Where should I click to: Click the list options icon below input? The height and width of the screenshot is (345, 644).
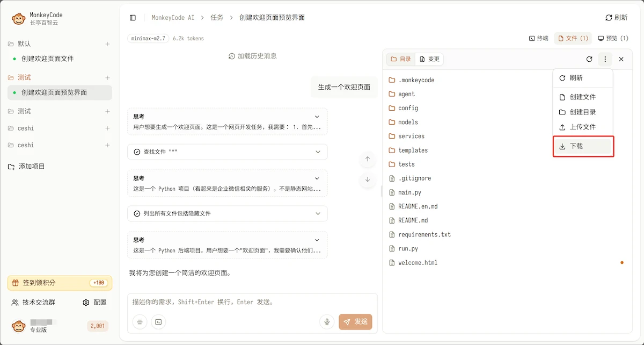pos(140,322)
